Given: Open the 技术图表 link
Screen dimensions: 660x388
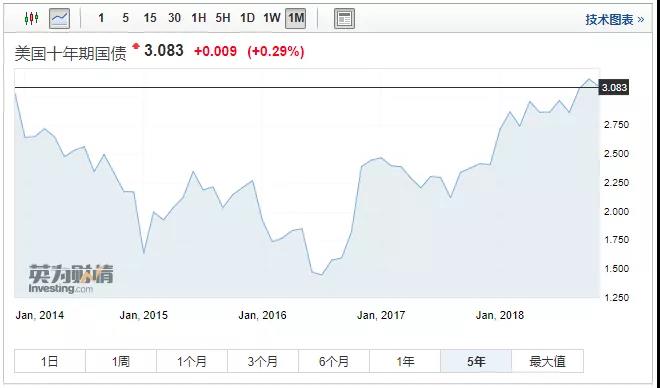Looking at the screenshot, I should 614,19.
